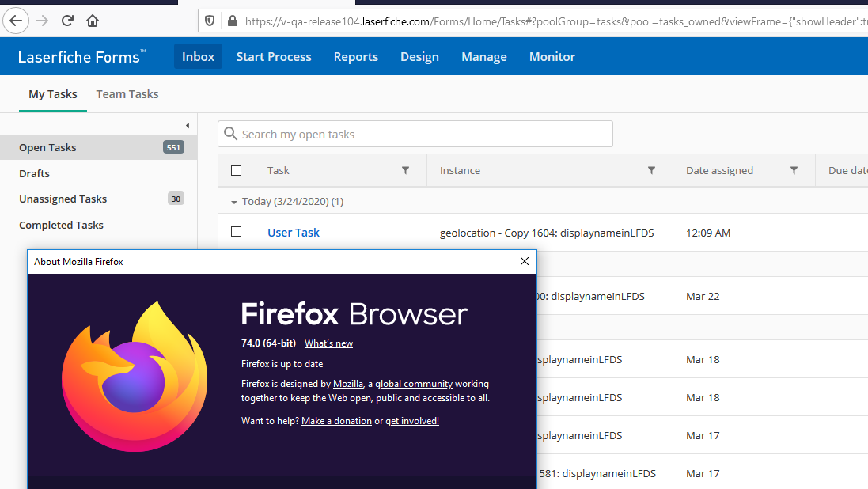Open the Instance column filter icon

[651, 171]
